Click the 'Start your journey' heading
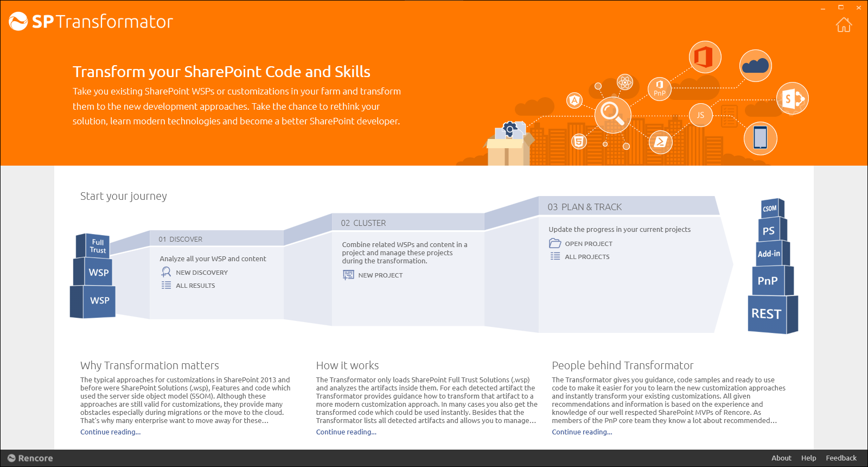This screenshot has height=467, width=868. pos(124,196)
